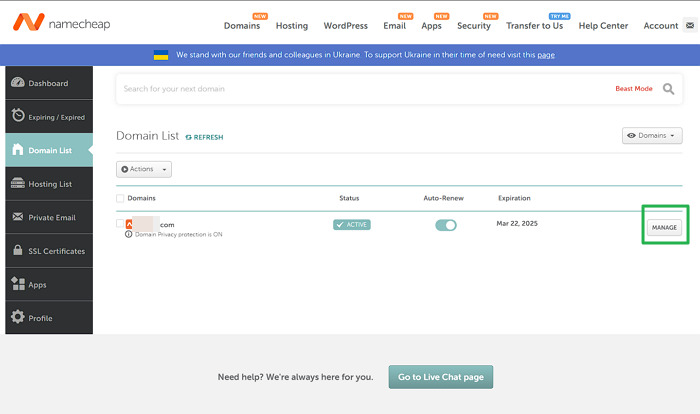
Task: Open the Domains view filter dropdown
Action: [652, 135]
